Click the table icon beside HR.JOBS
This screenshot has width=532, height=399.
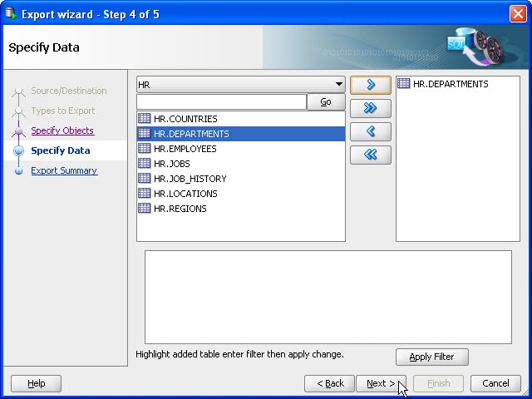144,163
